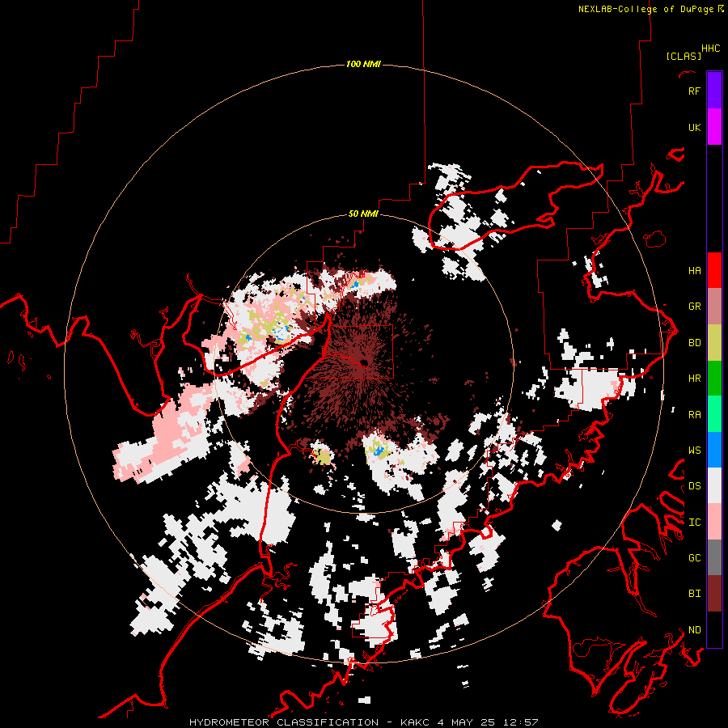Click the ND black legend swatch
This screenshot has width=728, height=728.
click(714, 629)
